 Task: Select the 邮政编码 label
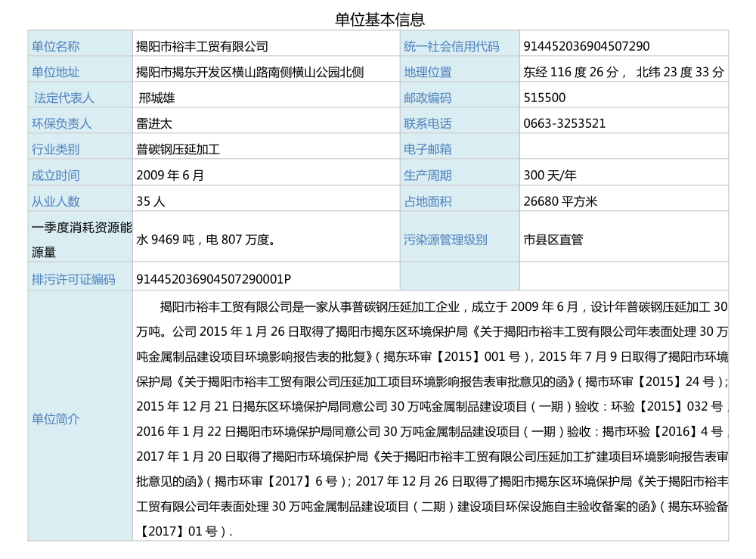pos(428,98)
